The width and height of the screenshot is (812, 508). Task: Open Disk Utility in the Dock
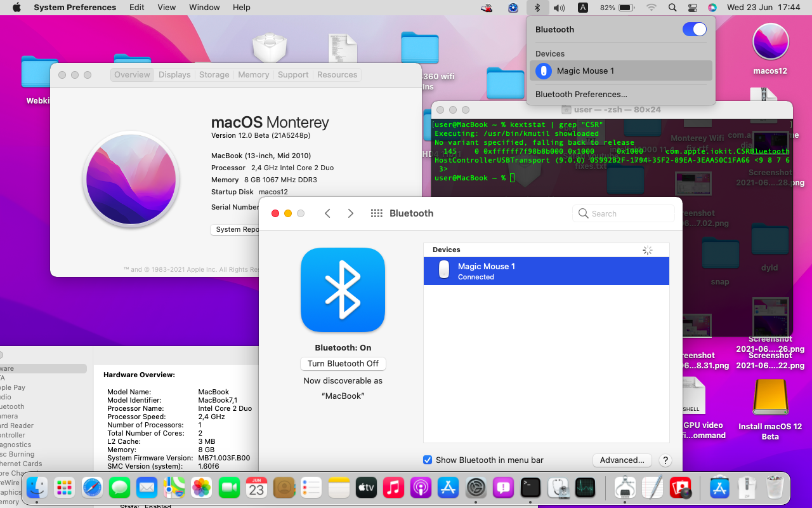coord(558,488)
